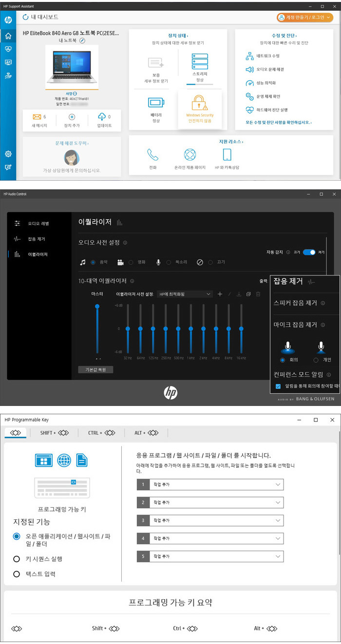Select the 영화 audio preset radio button
This screenshot has width=341, height=644.
click(131, 262)
